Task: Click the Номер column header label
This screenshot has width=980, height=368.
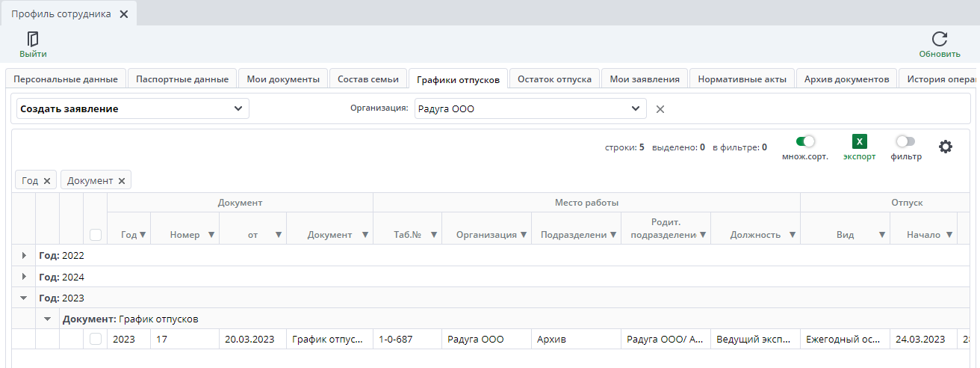Action: coord(184,235)
